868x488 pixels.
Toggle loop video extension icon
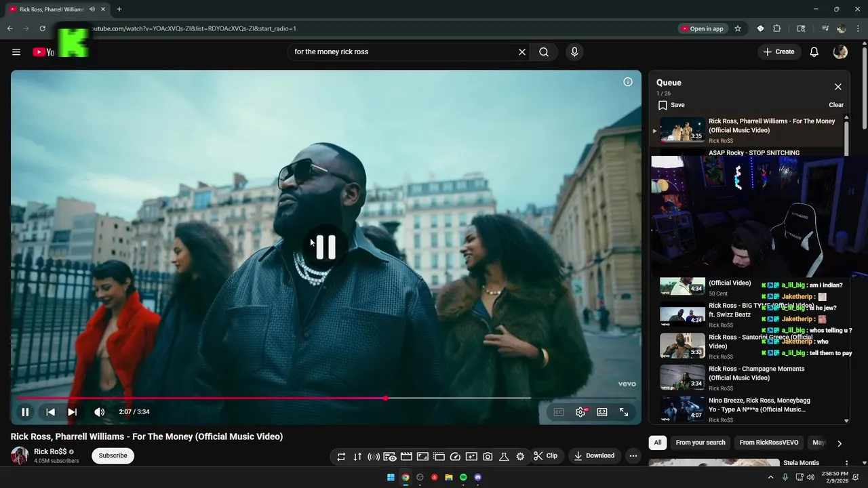pyautogui.click(x=341, y=457)
